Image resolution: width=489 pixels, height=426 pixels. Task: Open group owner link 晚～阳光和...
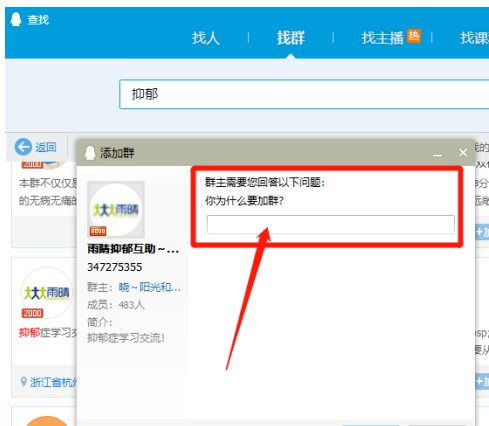(x=150, y=287)
